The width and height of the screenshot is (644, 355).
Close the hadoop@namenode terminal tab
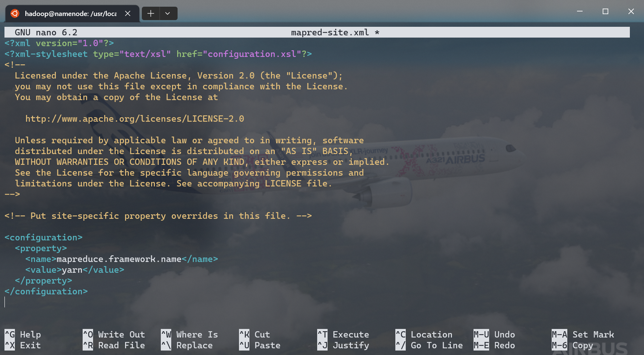pos(128,13)
